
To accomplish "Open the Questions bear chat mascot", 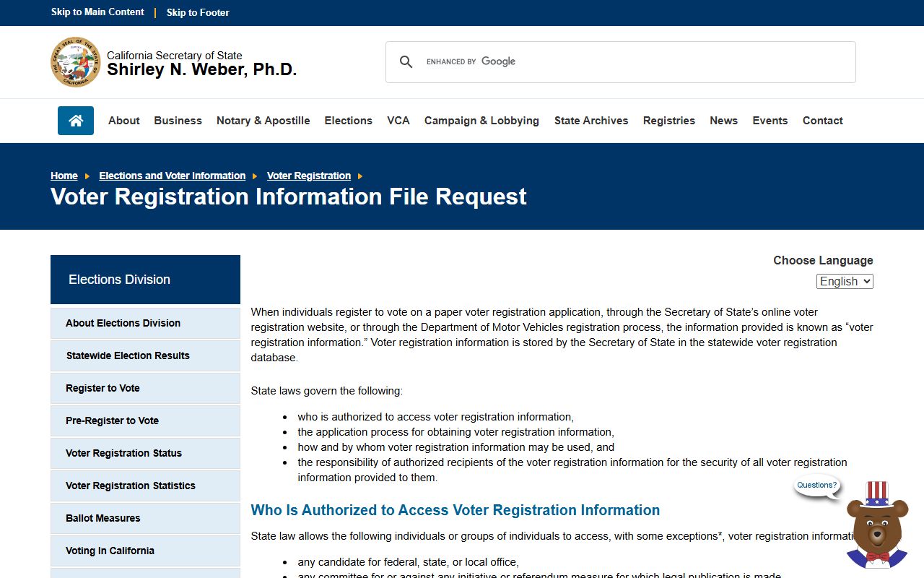I will tap(876, 525).
